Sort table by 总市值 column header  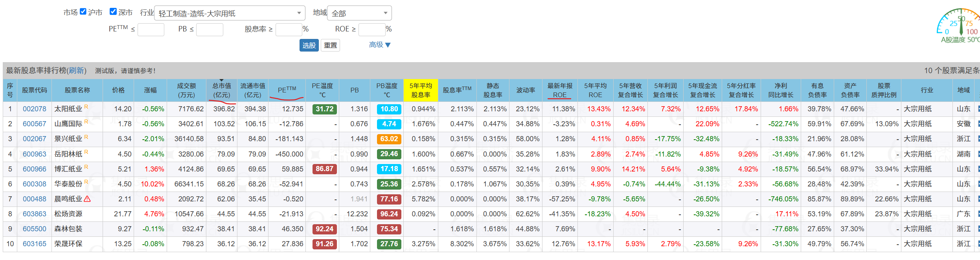(x=222, y=90)
